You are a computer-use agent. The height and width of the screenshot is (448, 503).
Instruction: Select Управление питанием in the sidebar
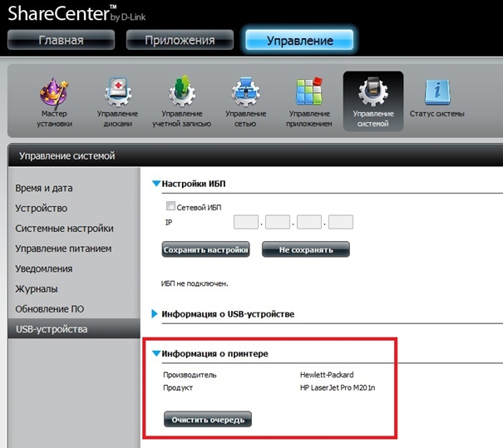pyautogui.click(x=63, y=249)
